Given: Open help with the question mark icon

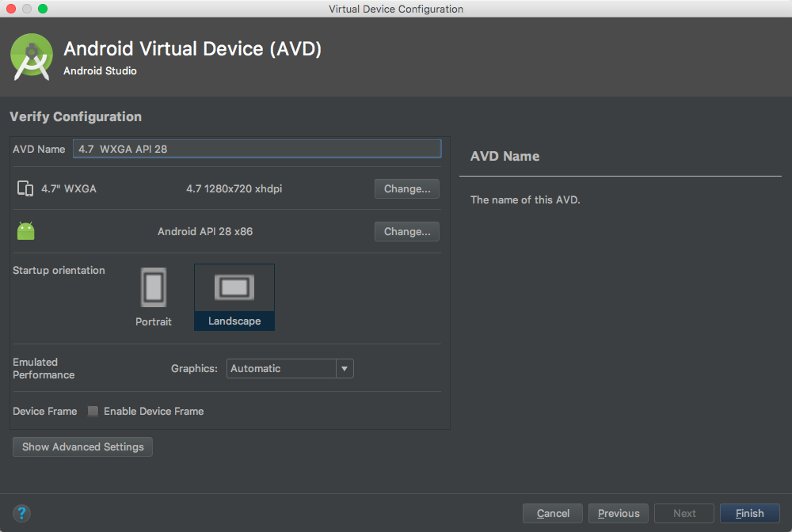Looking at the screenshot, I should pos(21,513).
